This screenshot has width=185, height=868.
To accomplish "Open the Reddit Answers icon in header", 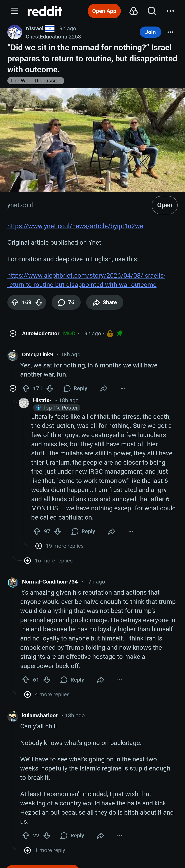I will pyautogui.click(x=134, y=11).
